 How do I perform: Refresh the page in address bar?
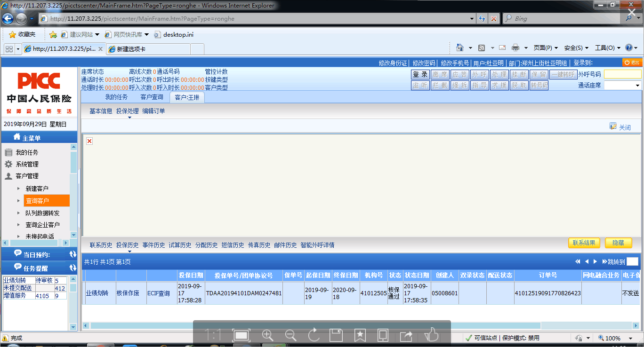click(483, 19)
